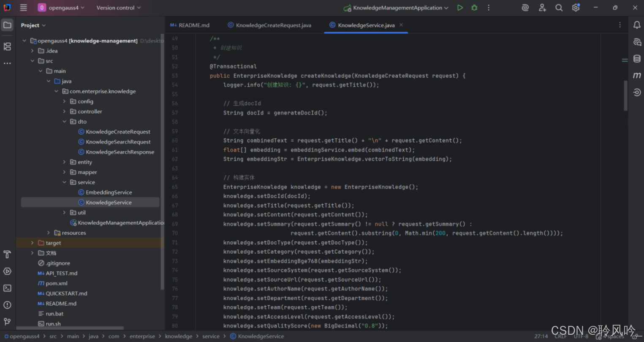Expand the resources folder
Image resolution: width=644 pixels, height=342 pixels.
(48, 233)
